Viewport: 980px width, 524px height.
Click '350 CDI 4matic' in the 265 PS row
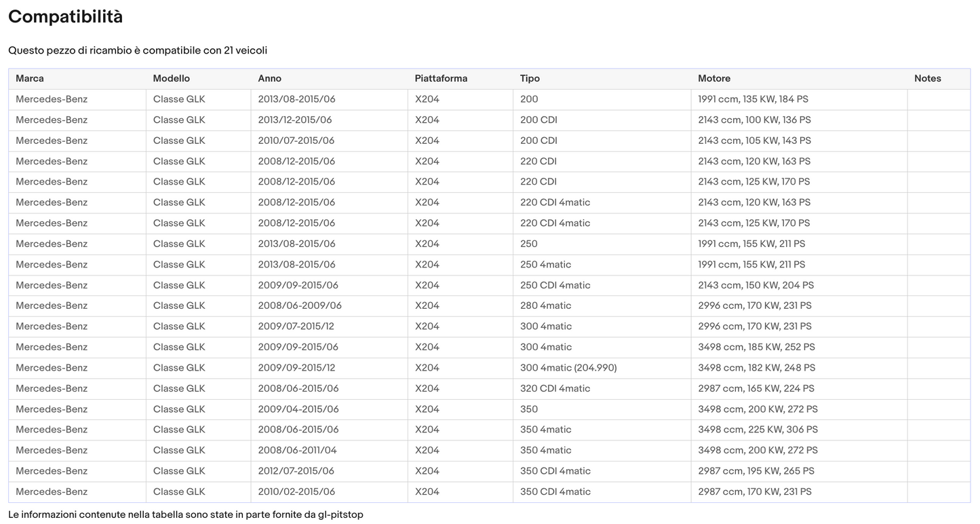click(555, 471)
